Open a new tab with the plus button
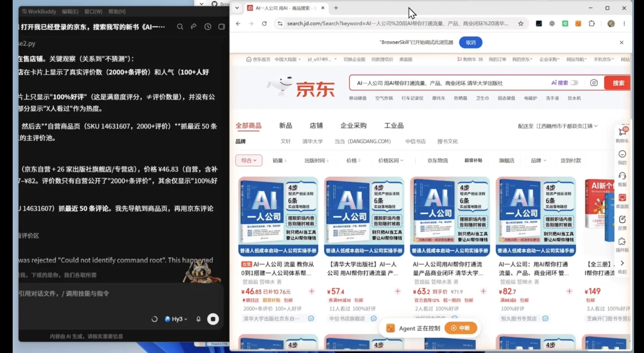Image resolution: width=644 pixels, height=353 pixels. coord(336,8)
